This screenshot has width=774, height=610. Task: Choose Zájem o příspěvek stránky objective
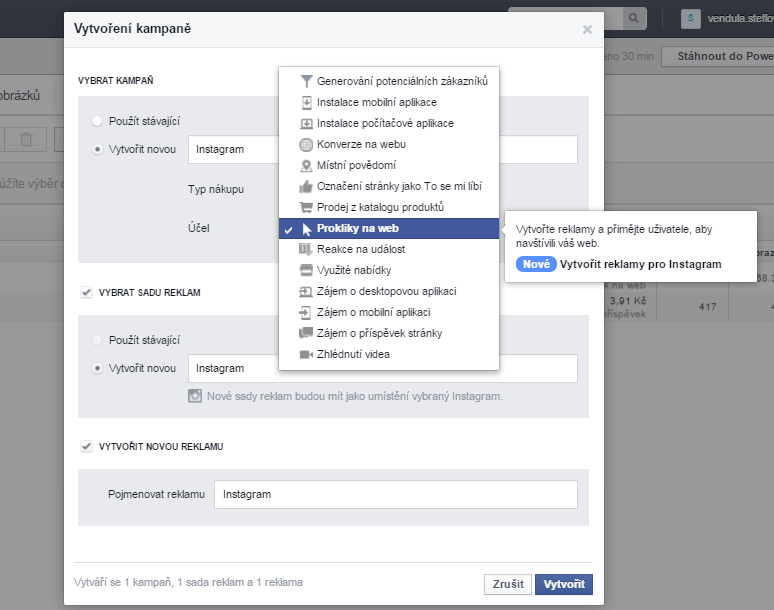(x=389, y=333)
